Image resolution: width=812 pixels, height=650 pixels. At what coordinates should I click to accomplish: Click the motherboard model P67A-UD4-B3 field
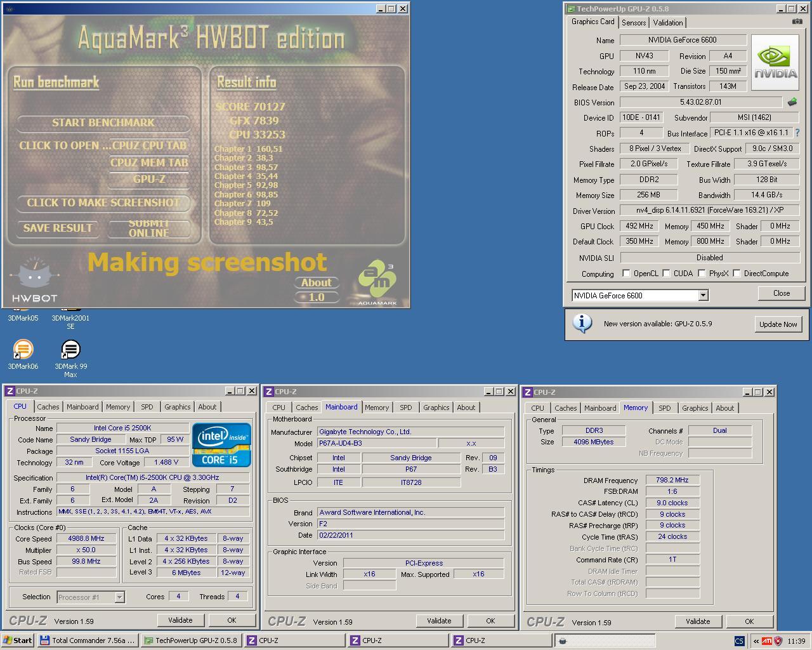[376, 443]
